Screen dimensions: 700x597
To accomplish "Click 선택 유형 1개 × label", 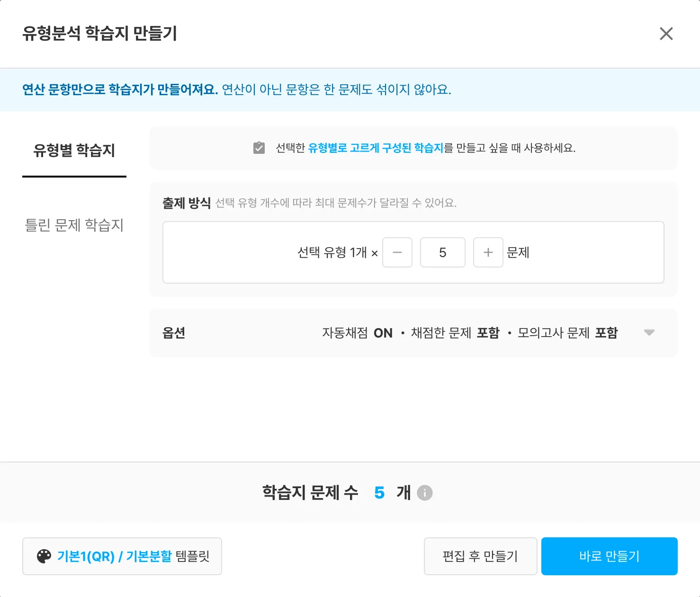I will pos(338,252).
